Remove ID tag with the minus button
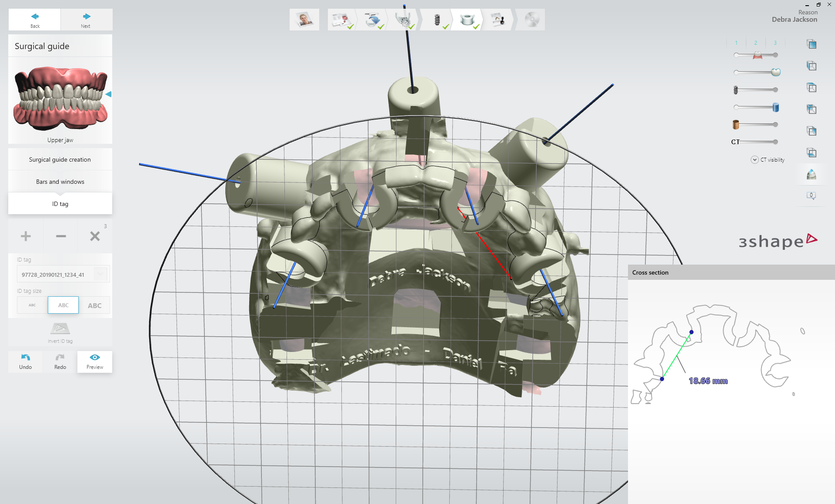Viewport: 835px width, 504px height. [61, 236]
